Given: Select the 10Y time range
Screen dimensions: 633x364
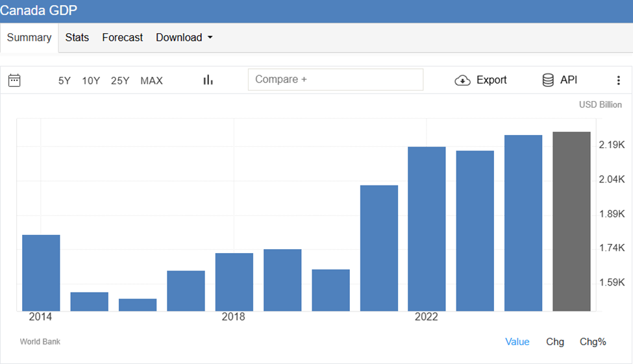Looking at the screenshot, I should pyautogui.click(x=91, y=81).
